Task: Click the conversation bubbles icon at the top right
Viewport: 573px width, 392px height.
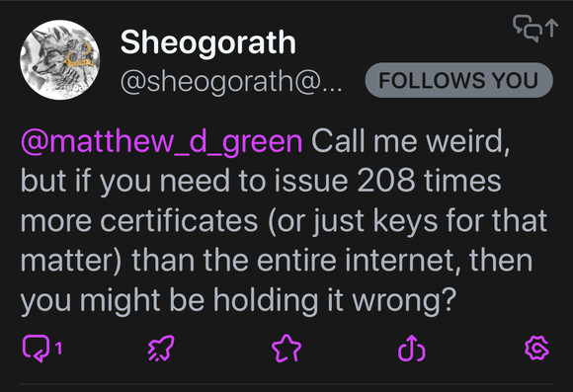Action: (x=528, y=28)
